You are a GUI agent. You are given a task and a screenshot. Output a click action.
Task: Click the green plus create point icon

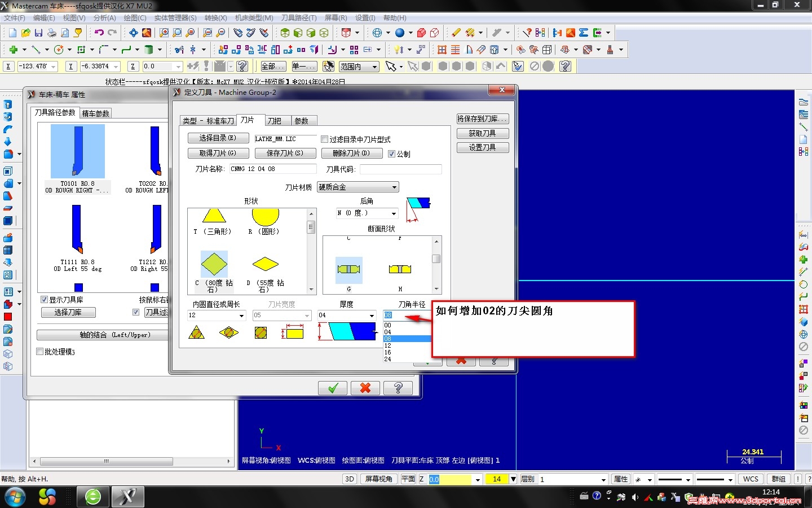[x=14, y=50]
